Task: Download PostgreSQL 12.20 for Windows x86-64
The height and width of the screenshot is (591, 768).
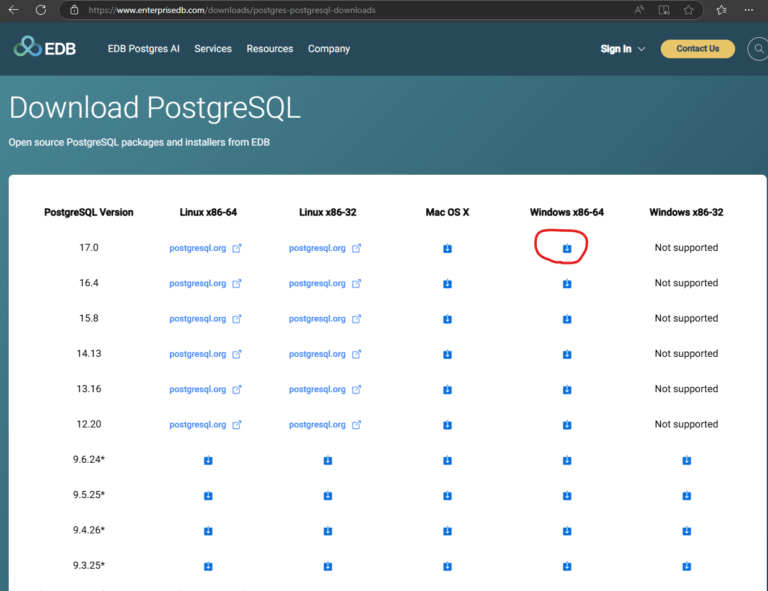Action: point(567,425)
